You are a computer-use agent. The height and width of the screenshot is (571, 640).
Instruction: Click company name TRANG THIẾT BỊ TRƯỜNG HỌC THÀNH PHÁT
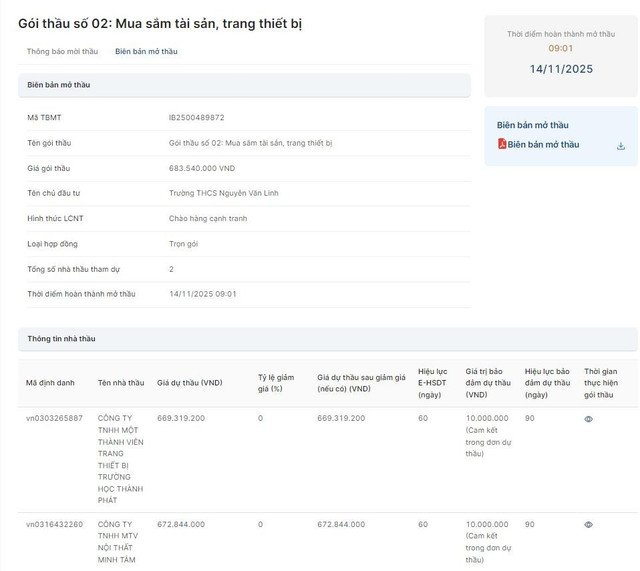[x=121, y=459]
